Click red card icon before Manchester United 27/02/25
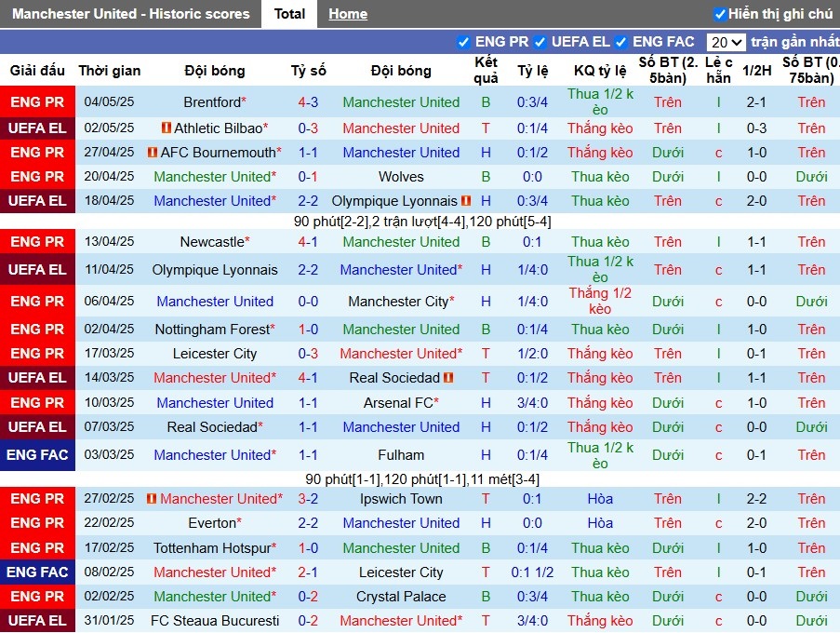The image size is (840, 633). coord(152,498)
